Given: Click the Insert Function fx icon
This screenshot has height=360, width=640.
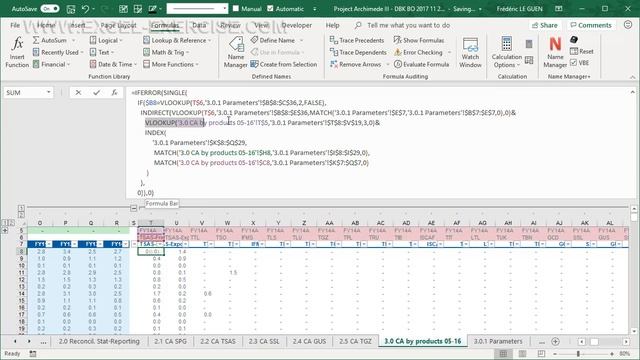Looking at the screenshot, I should click(x=17, y=52).
